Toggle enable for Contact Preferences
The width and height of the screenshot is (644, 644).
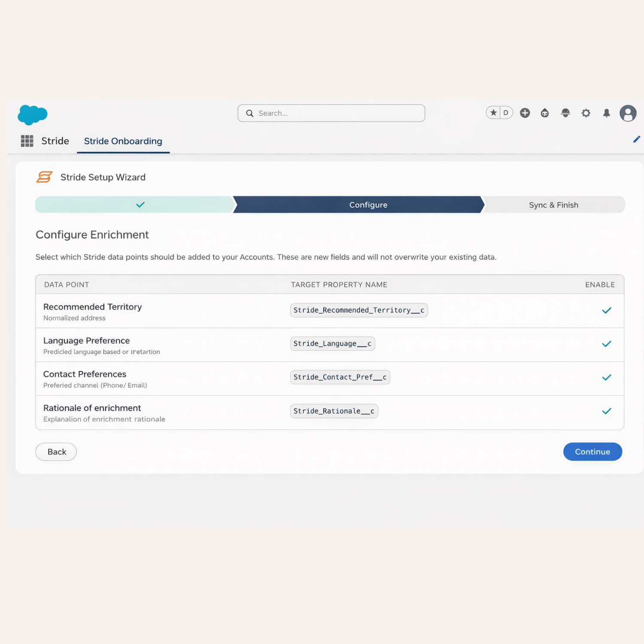[607, 377]
